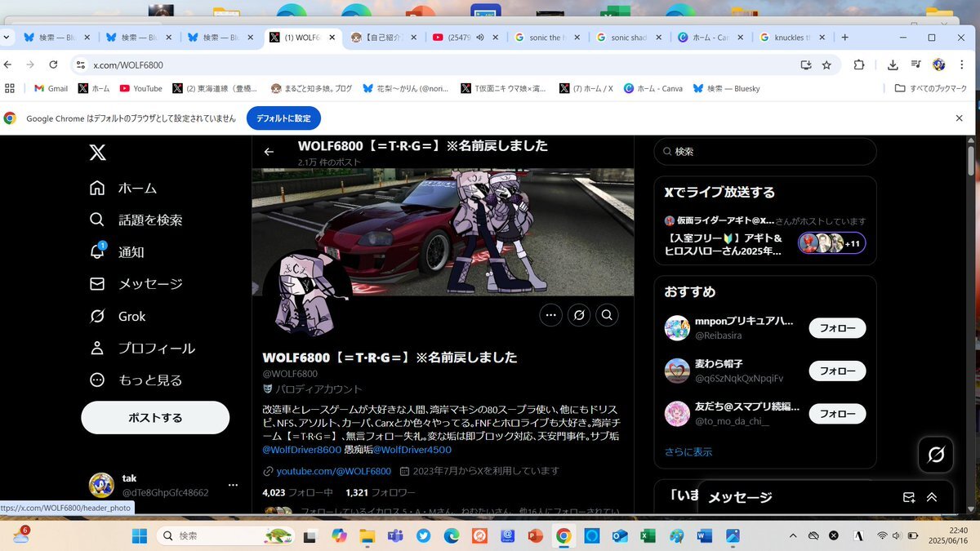Mute the YouTube tab's speaker icon
The image size is (980, 551).
[480, 38]
